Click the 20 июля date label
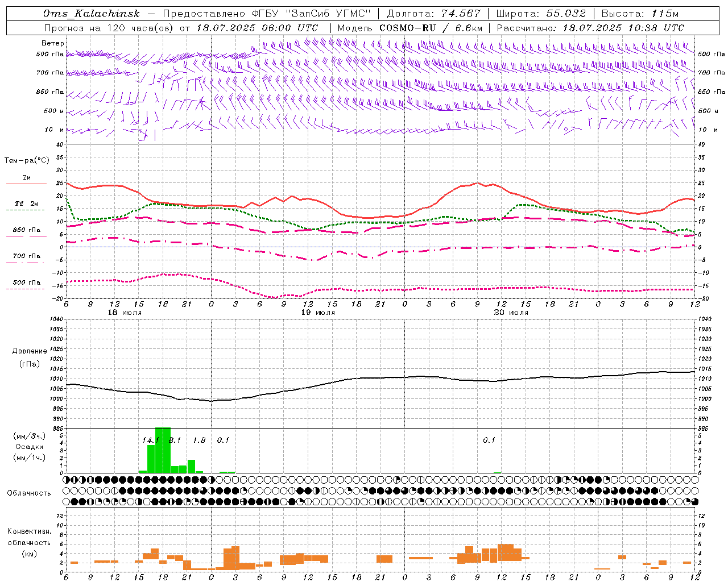 [x=511, y=313]
